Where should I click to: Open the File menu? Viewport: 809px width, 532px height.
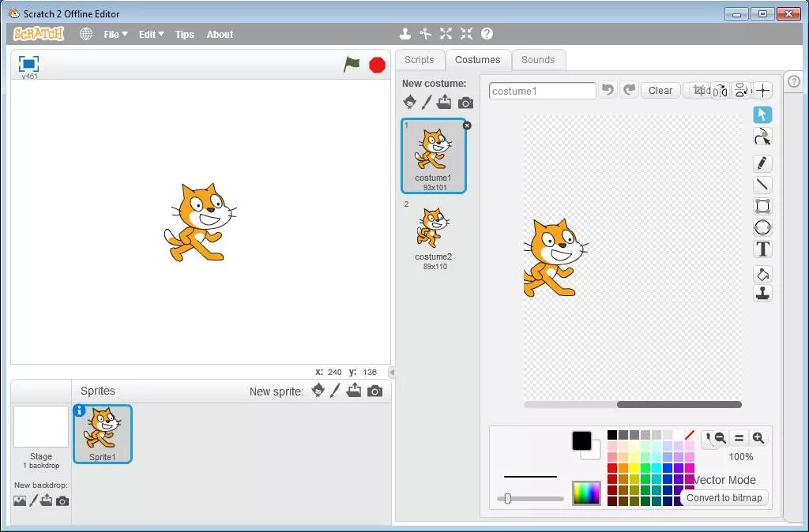pos(115,34)
